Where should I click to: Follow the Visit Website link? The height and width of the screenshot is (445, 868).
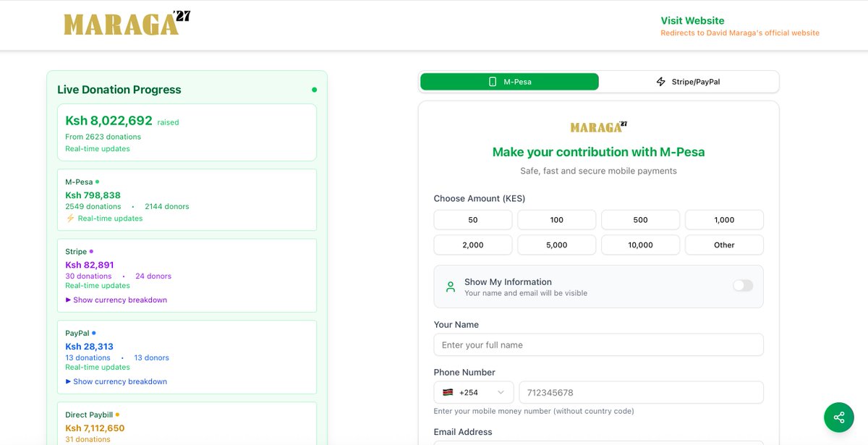692,21
